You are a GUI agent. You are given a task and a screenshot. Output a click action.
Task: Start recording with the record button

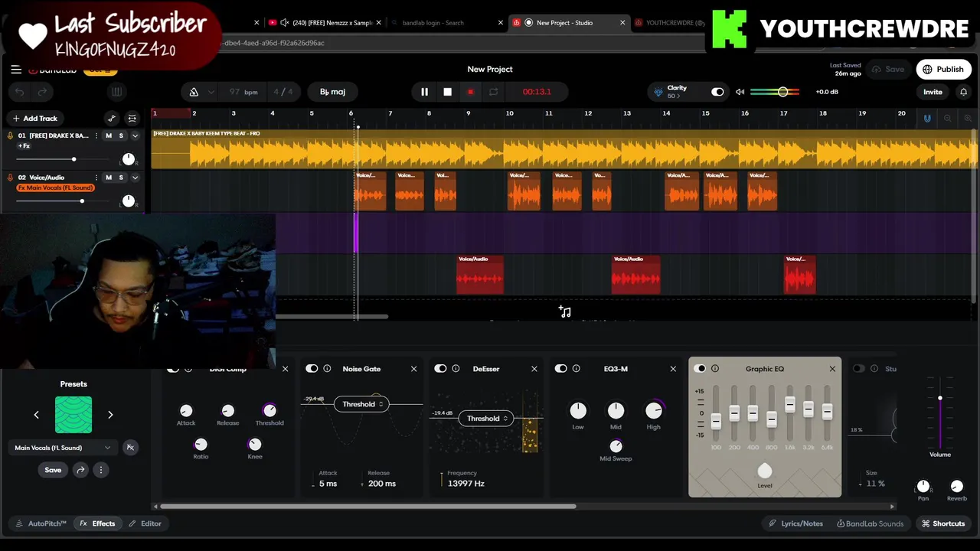[470, 92]
